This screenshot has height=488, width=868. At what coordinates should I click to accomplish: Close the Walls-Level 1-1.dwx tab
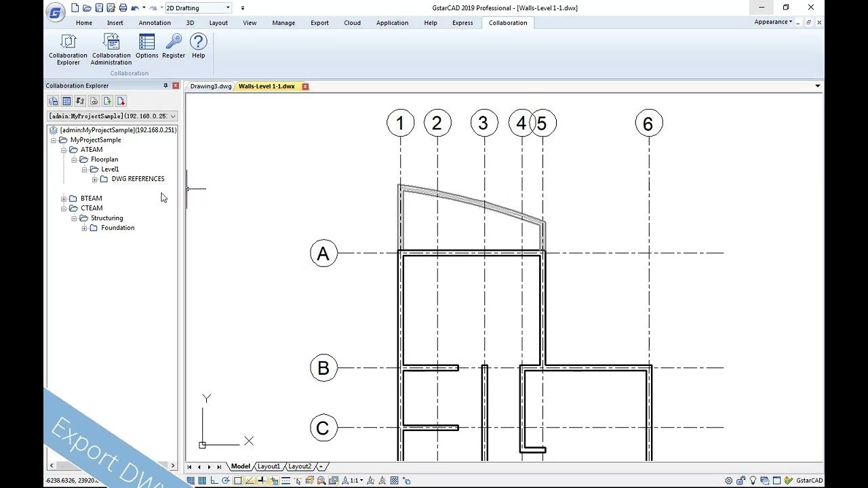[x=305, y=86]
